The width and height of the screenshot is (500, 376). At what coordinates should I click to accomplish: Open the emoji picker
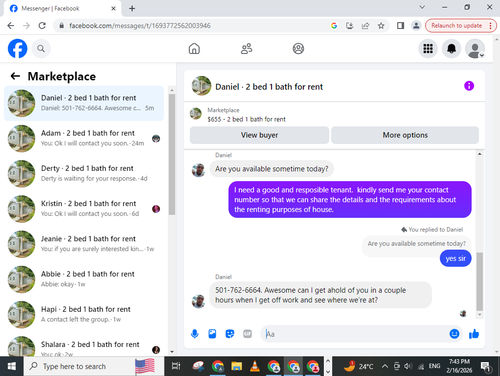click(x=454, y=334)
